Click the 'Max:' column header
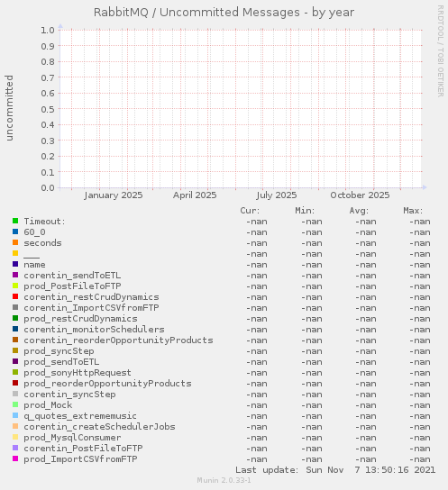 point(413,211)
